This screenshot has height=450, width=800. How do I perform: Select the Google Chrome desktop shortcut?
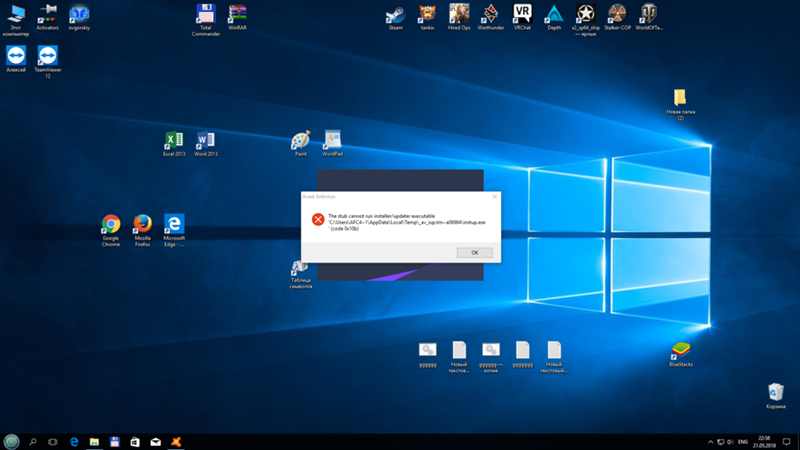pos(111,231)
